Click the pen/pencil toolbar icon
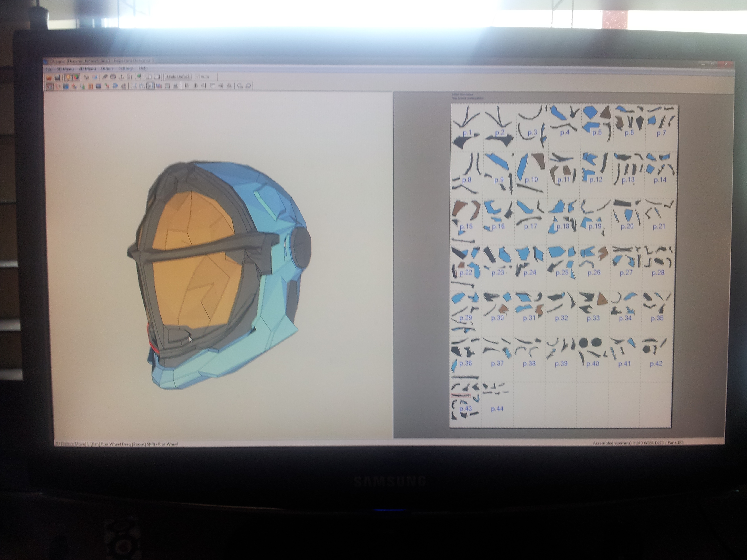The width and height of the screenshot is (747, 560). (x=105, y=77)
